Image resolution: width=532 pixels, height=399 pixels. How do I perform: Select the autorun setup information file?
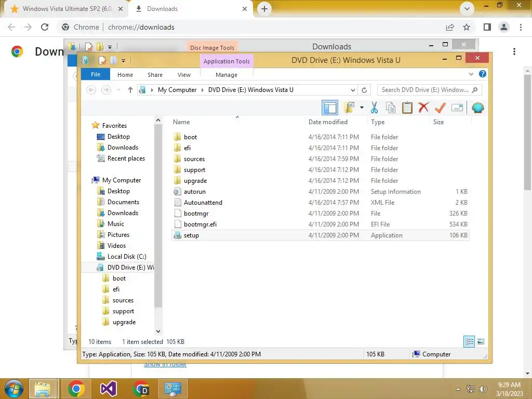point(321,191)
